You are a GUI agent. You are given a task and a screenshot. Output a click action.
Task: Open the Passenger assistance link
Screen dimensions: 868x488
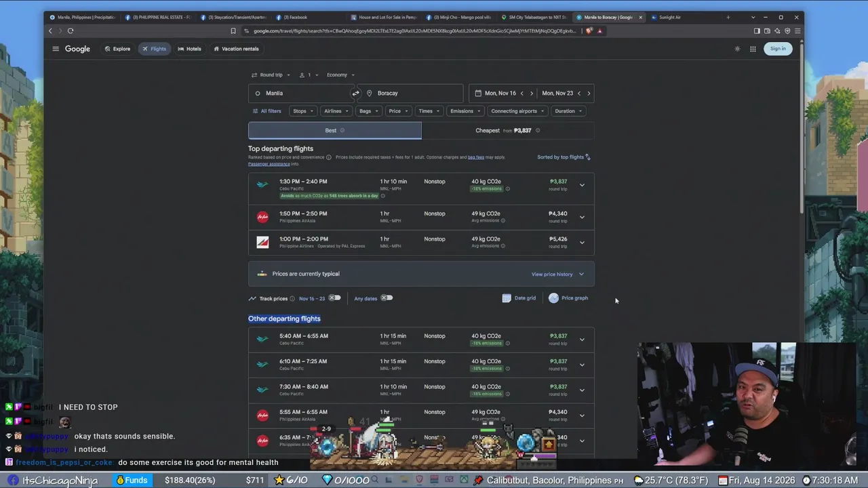(269, 164)
